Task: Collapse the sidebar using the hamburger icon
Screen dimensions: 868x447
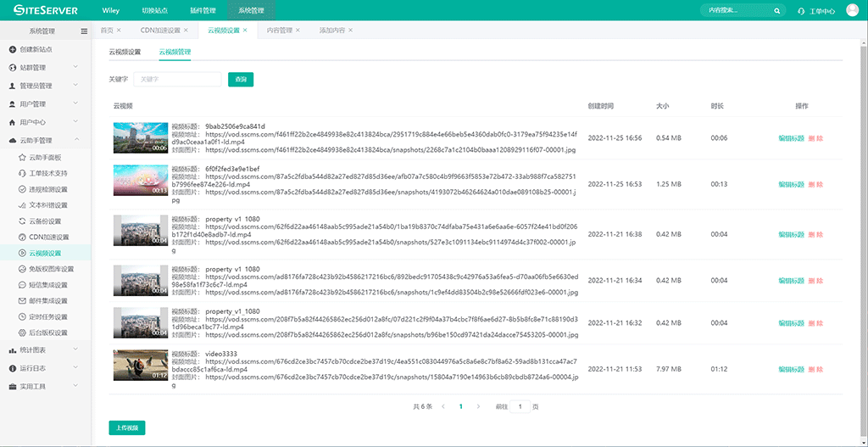Action: click(x=84, y=31)
